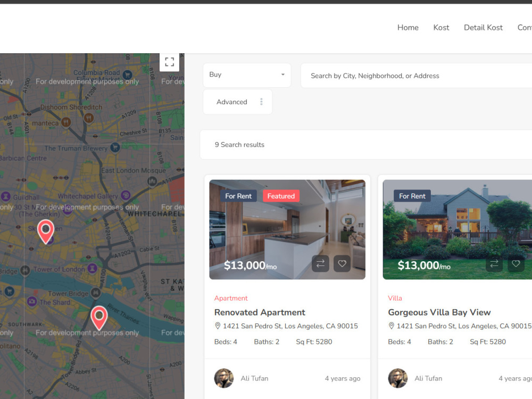The height and width of the screenshot is (399, 532).
Task: Open the Renovated Apartment kitchen photo
Action: coord(287,229)
